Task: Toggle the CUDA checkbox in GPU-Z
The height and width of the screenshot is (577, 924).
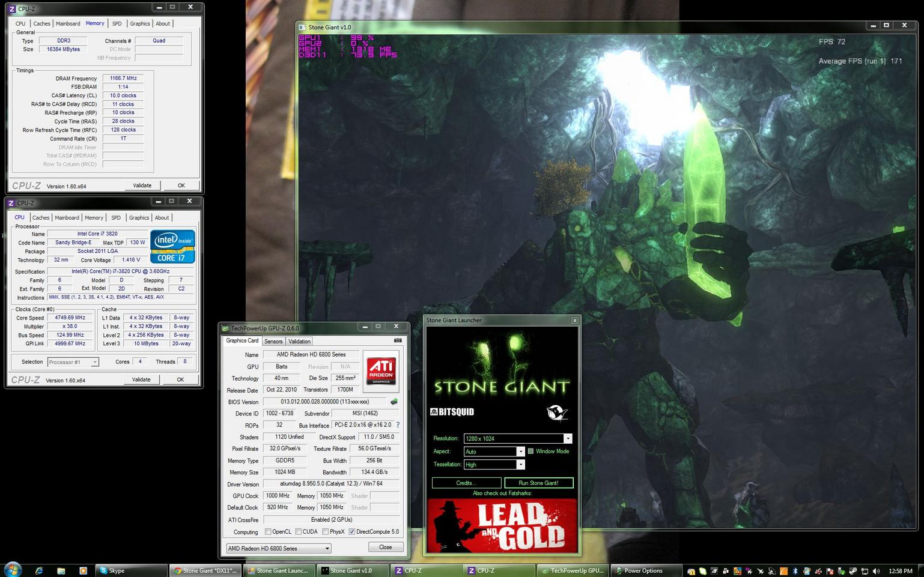Action: (299, 531)
